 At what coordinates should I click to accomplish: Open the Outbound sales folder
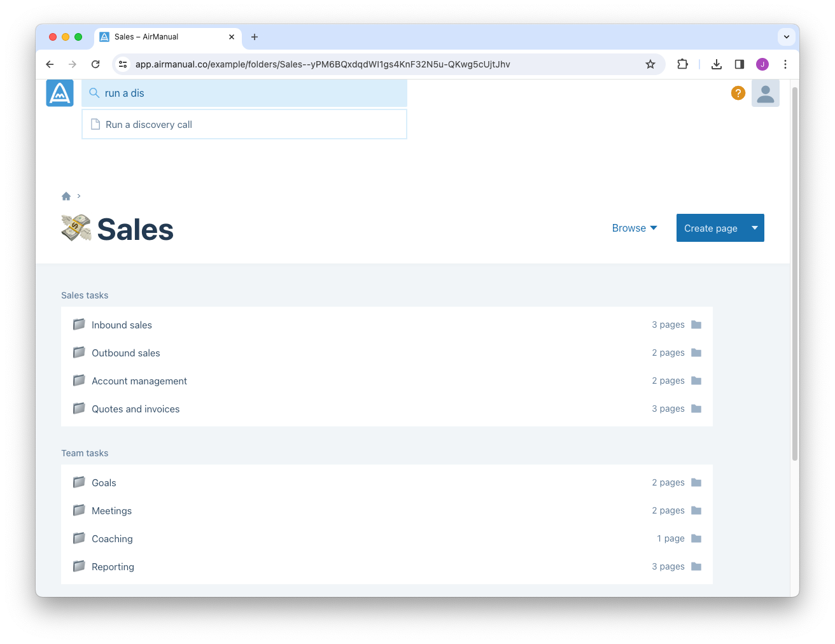tap(125, 353)
